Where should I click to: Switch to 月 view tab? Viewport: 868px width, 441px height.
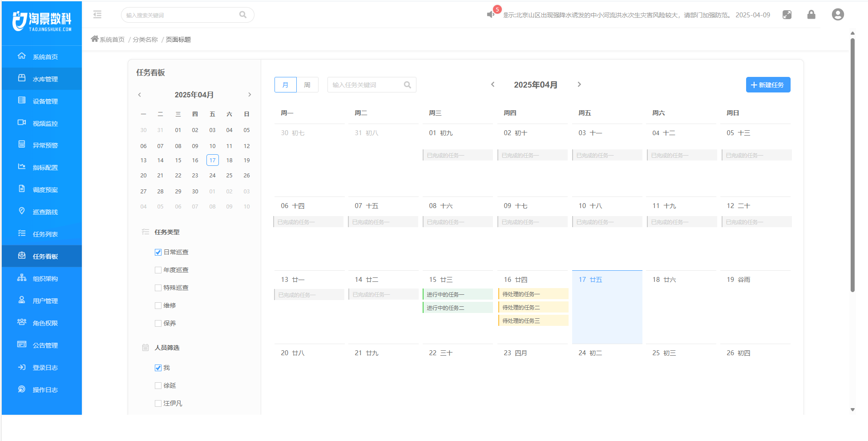(286, 85)
